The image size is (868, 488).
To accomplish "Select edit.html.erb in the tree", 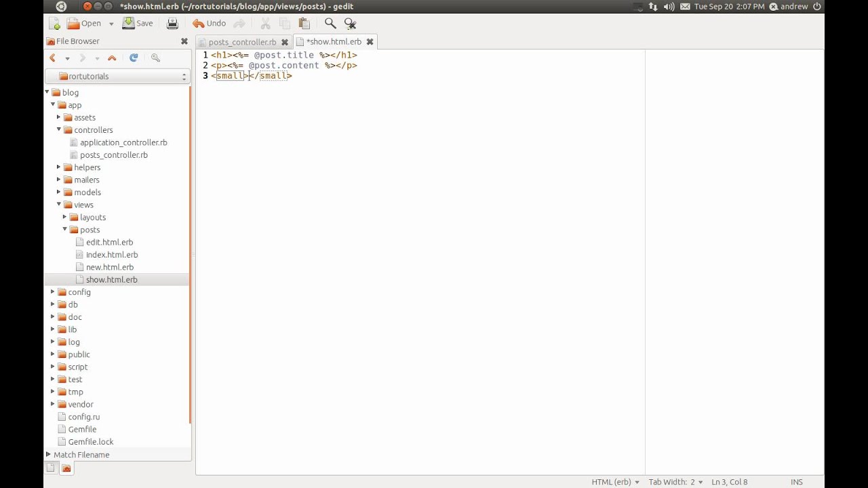I will (109, 242).
